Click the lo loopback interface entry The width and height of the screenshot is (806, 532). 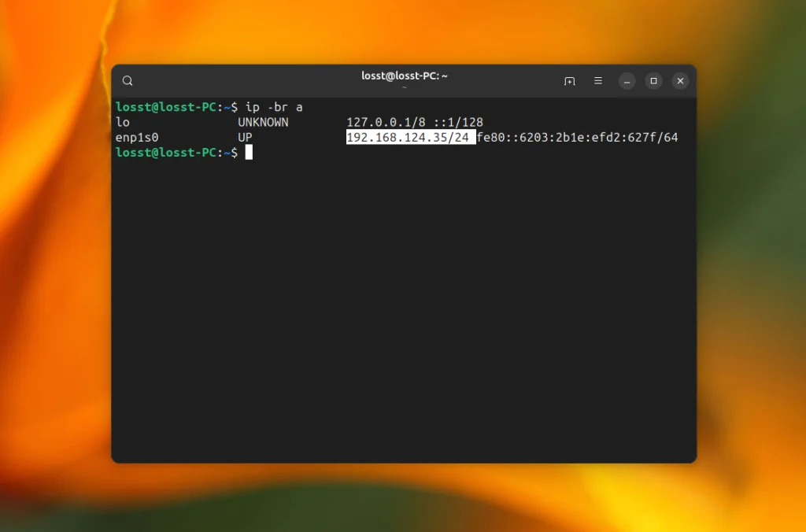(x=122, y=122)
